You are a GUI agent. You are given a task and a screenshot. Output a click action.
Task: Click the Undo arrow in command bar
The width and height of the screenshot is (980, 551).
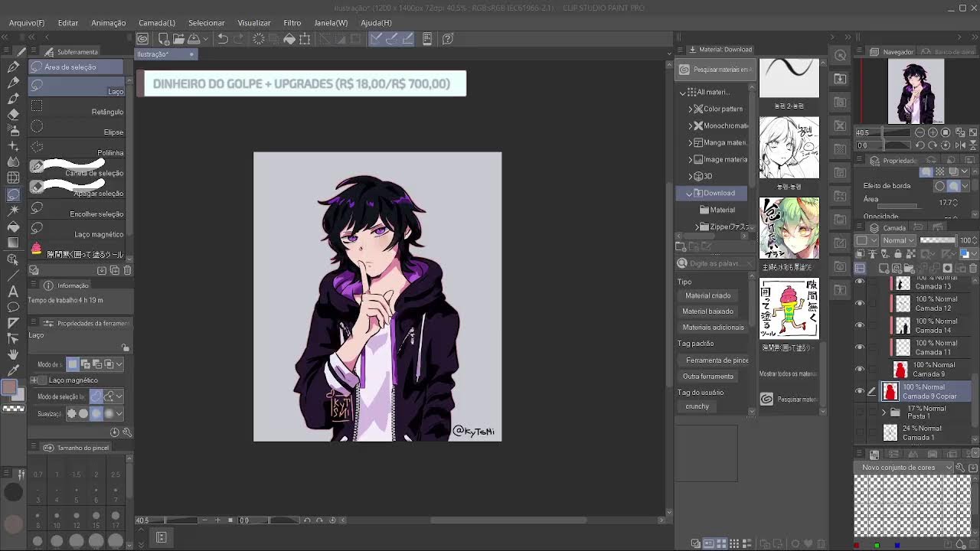tap(223, 38)
